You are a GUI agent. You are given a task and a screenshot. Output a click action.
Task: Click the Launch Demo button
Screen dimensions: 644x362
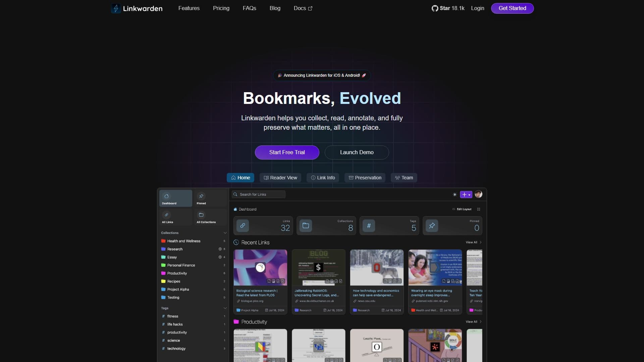[x=357, y=153]
